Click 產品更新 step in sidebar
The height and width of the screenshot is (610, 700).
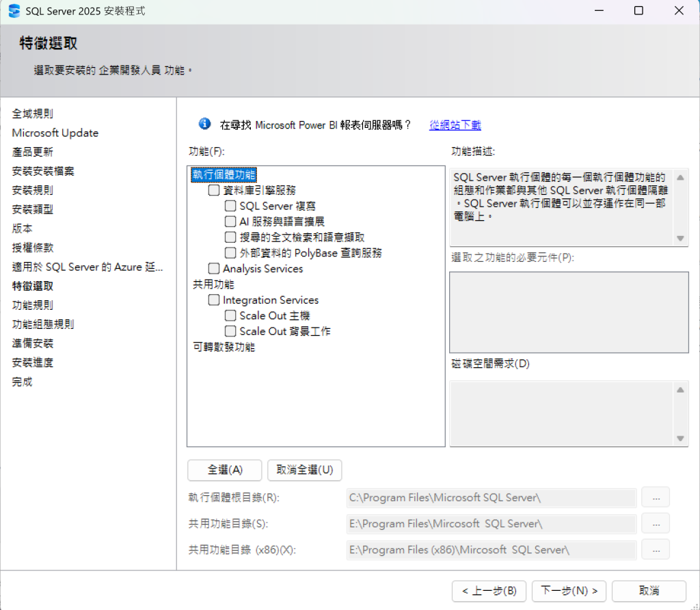tap(33, 152)
